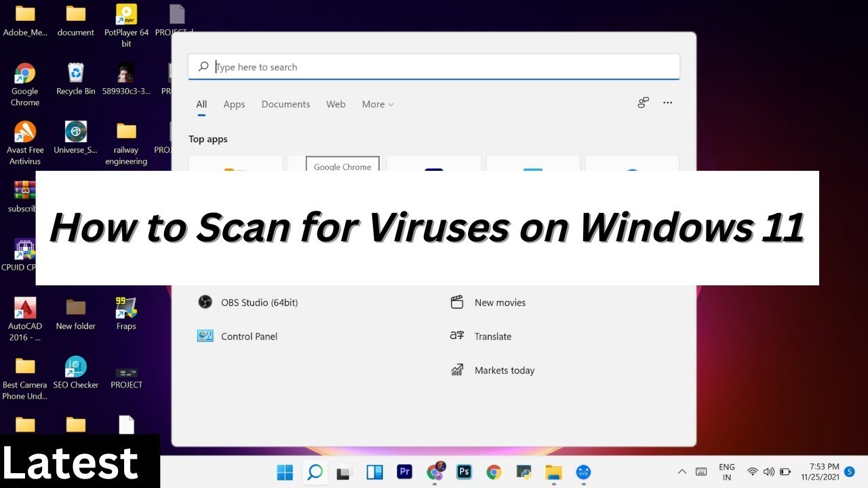
Task: Launch Adobe Photoshop from the taskbar
Action: coord(465,472)
